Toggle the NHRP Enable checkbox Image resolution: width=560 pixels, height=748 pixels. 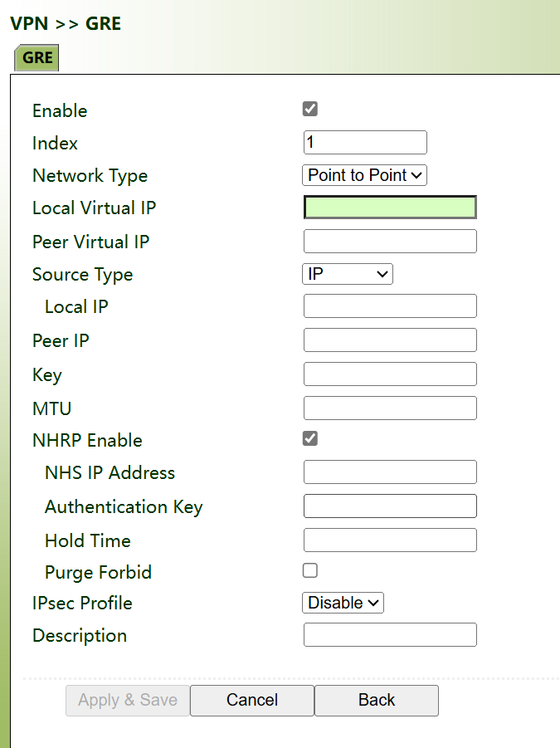310,438
